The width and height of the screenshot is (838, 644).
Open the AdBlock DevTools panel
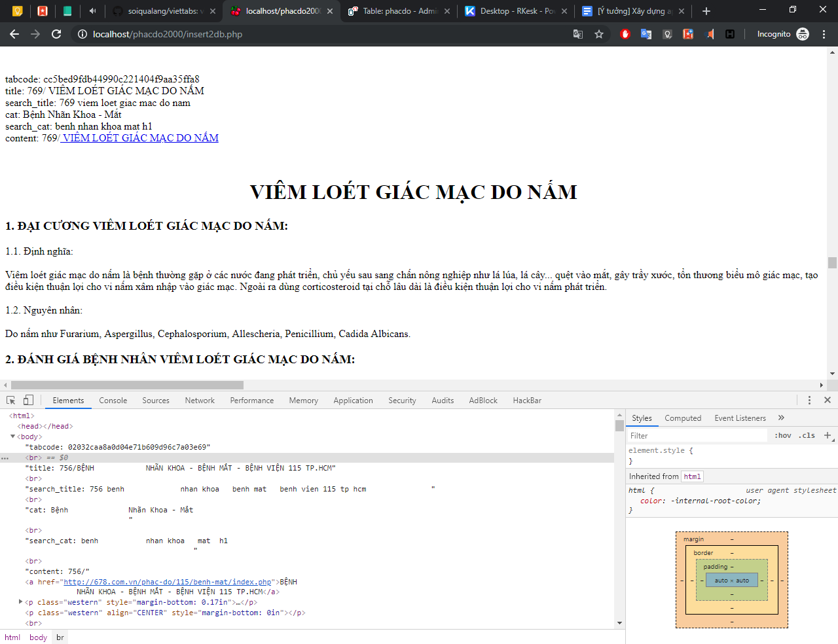click(x=483, y=401)
